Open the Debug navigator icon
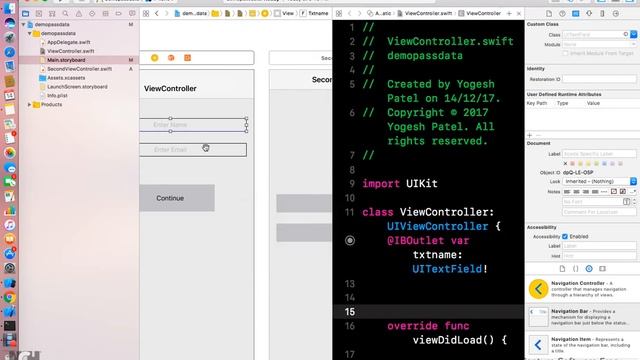 pyautogui.click(x=105, y=13)
